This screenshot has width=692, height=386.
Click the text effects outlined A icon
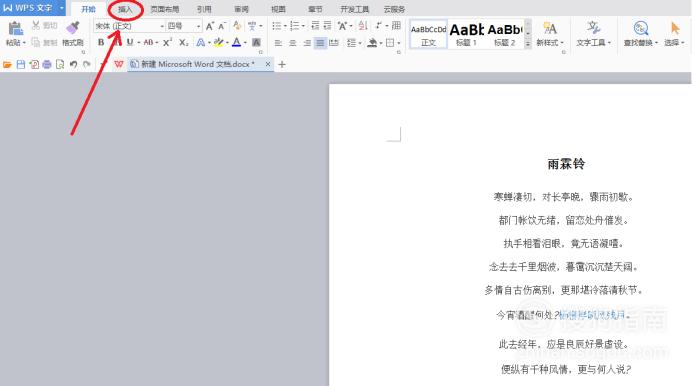tap(200, 42)
